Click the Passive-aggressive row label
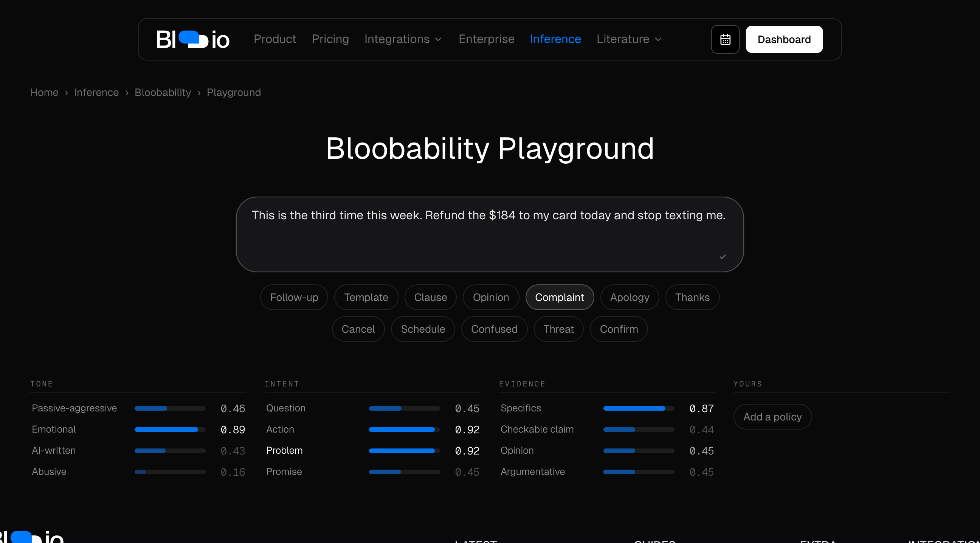The height and width of the screenshot is (543, 980). (x=74, y=408)
